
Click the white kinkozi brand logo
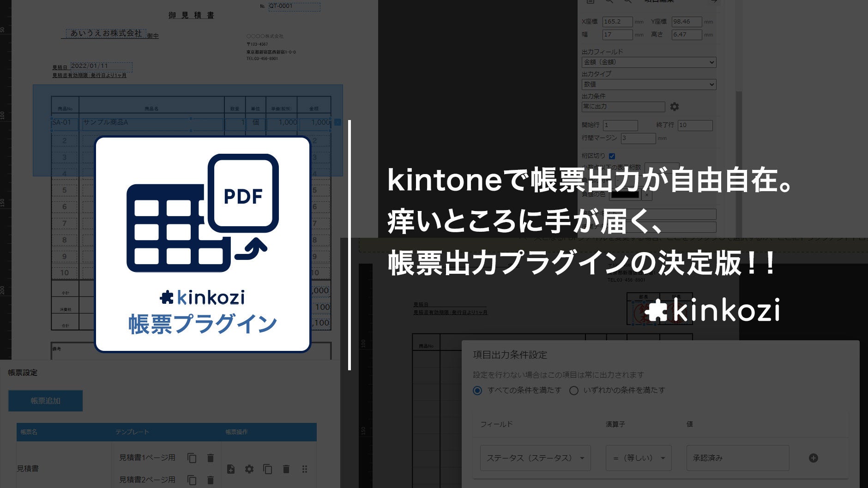(712, 309)
